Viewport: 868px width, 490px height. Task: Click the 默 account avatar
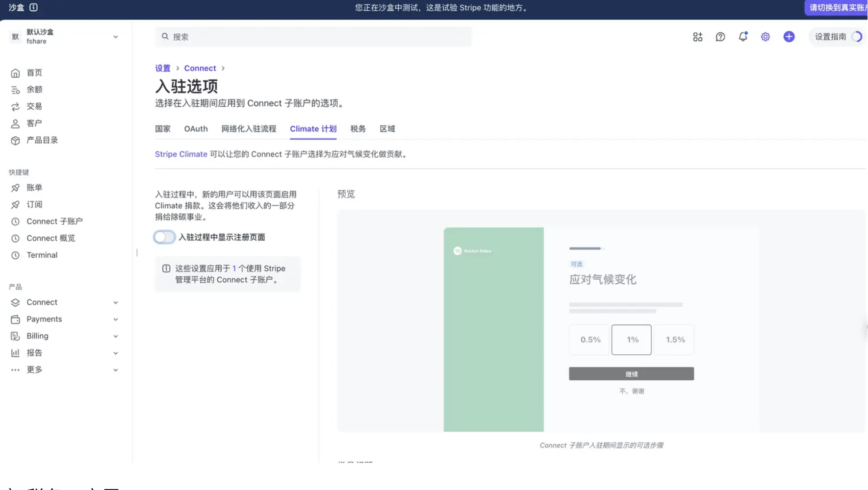(x=15, y=37)
